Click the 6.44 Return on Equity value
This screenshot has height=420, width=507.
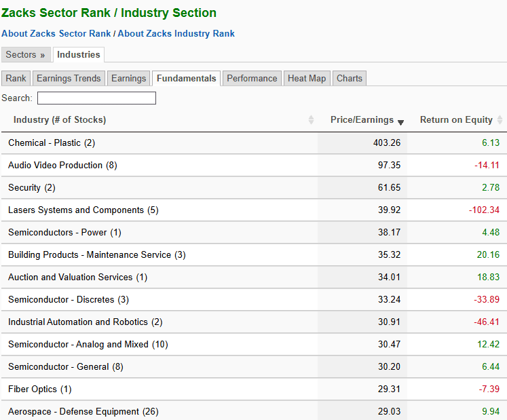click(491, 366)
